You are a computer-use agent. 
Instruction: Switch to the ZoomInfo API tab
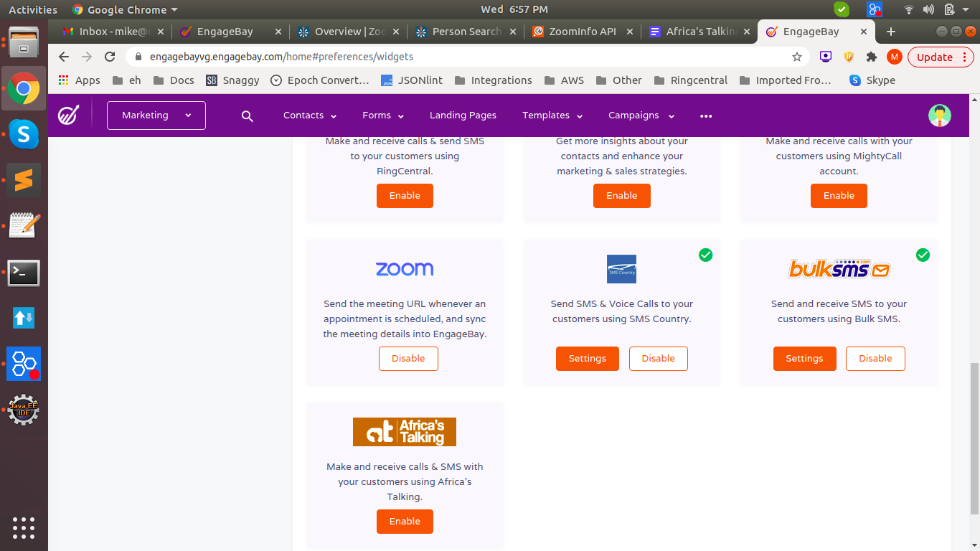pos(583,32)
